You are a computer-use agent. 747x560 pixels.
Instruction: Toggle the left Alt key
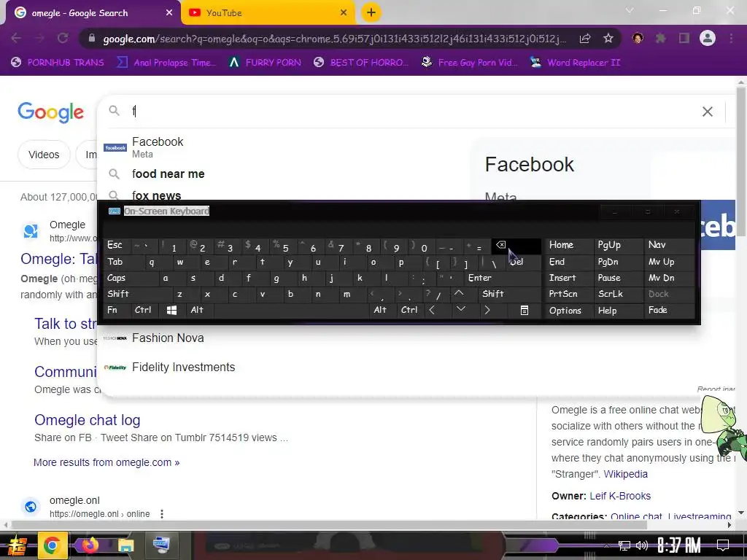coord(200,311)
